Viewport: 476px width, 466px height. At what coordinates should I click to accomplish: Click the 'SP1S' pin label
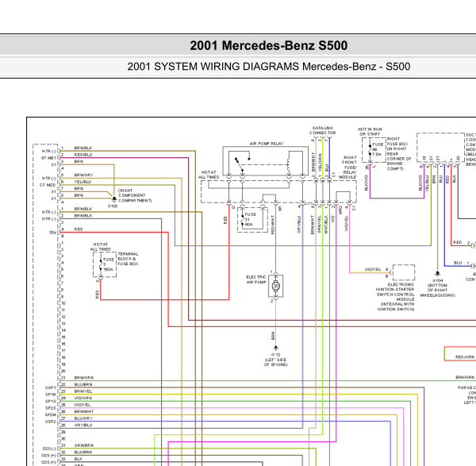pos(51,401)
